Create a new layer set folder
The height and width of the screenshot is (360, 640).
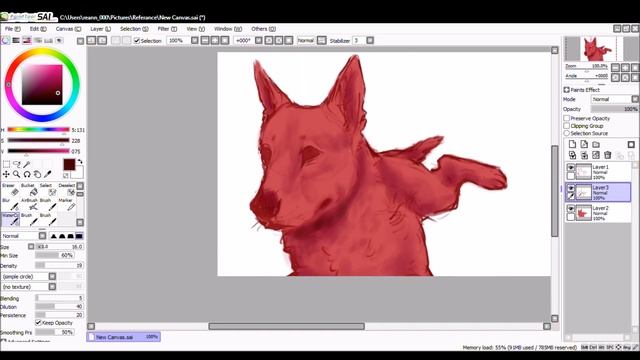(x=596, y=144)
